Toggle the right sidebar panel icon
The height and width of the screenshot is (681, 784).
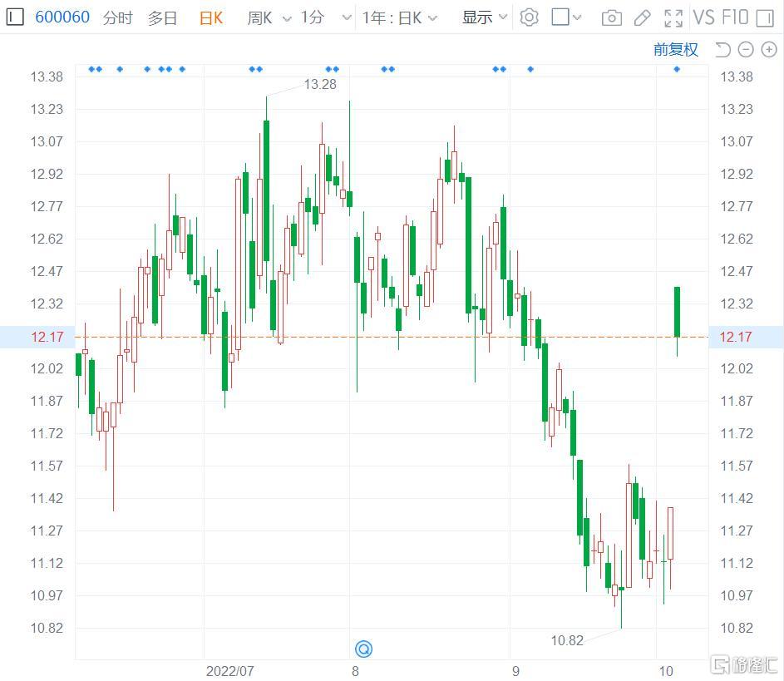[x=765, y=18]
